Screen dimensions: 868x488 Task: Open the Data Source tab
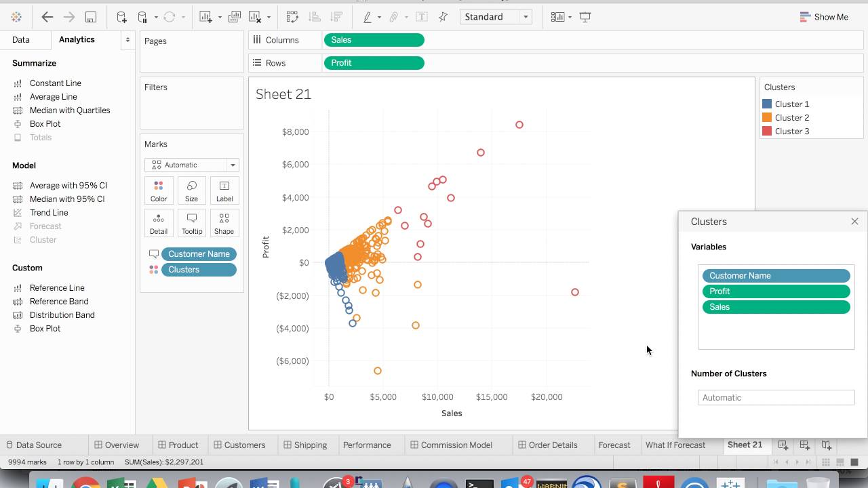(34, 445)
